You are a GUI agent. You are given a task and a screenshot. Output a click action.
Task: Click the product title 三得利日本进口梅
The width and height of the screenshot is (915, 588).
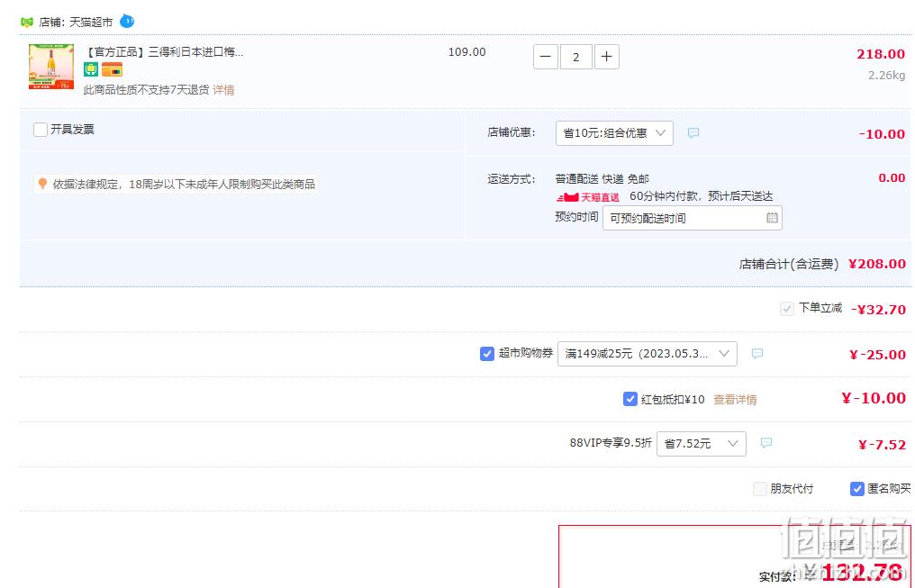click(164, 52)
